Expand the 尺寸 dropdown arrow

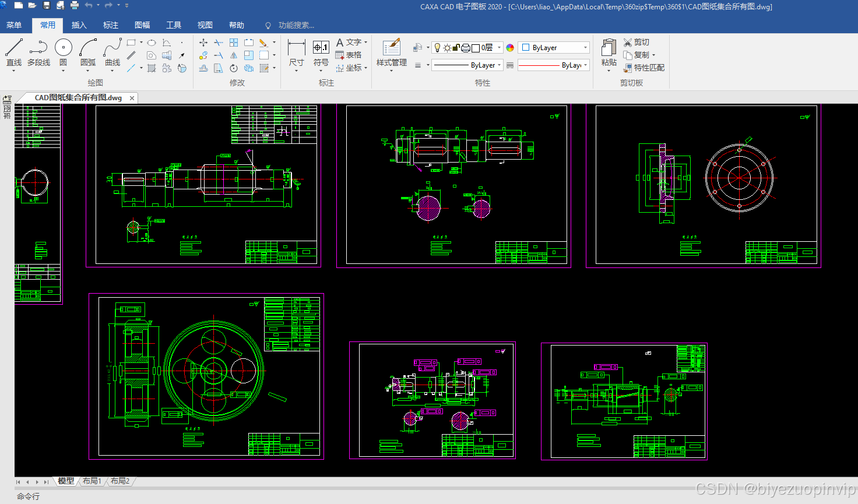tap(296, 71)
